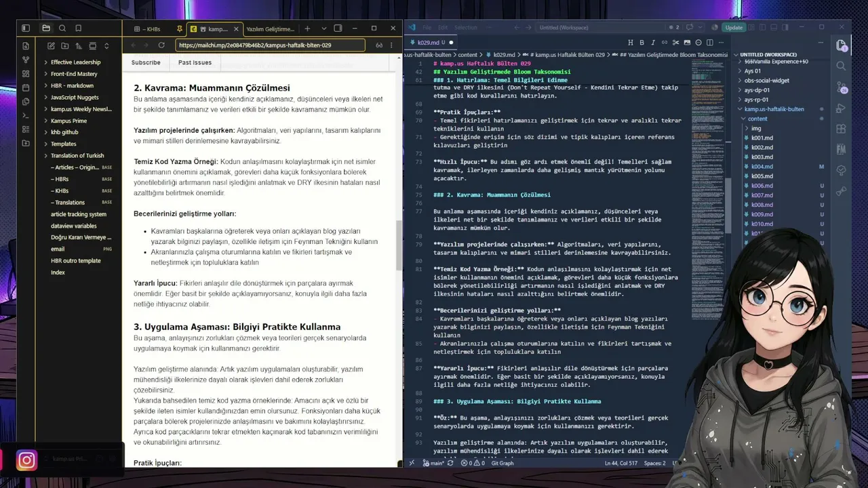Click Update button in VS Code title bar
Viewport: 868px width, 488px height.
(734, 28)
